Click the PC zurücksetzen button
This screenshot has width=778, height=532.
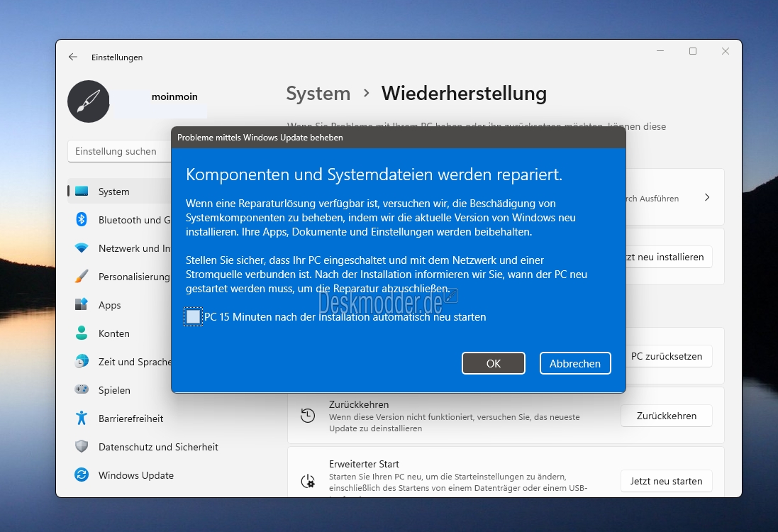pyautogui.click(x=668, y=356)
